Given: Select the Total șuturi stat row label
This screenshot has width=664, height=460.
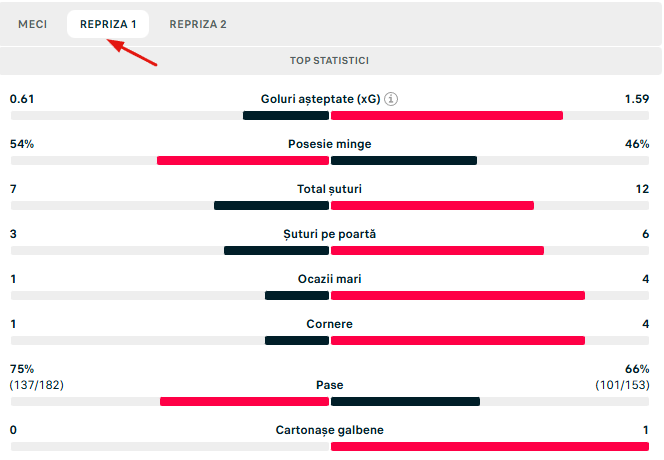Looking at the screenshot, I should [x=329, y=189].
